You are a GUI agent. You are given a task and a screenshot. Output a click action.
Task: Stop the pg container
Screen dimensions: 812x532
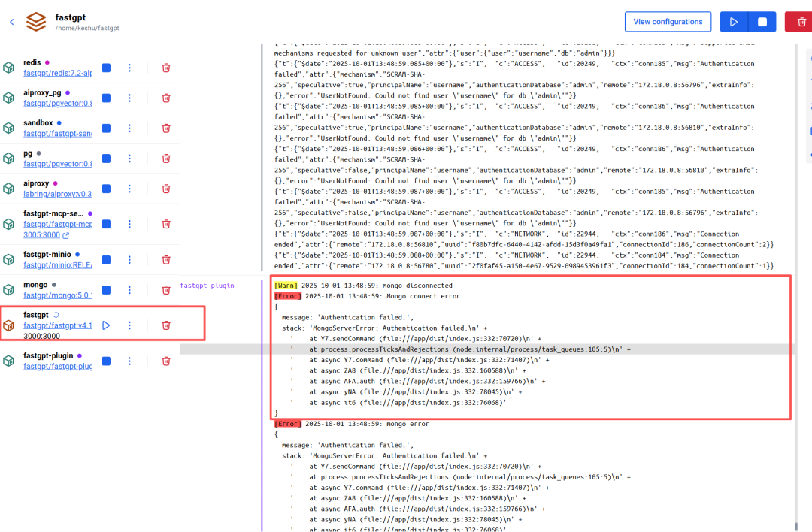106,159
